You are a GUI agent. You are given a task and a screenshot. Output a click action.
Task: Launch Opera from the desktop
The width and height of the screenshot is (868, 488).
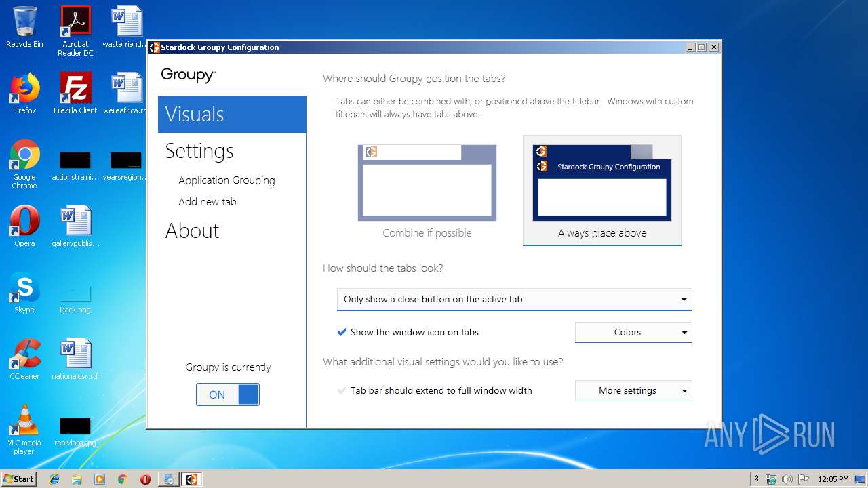click(24, 226)
